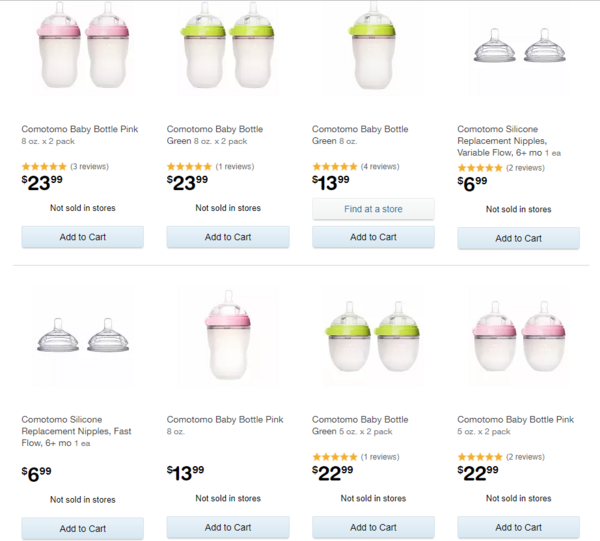Open Pink 8 oz 2-pack product image

pos(83,47)
